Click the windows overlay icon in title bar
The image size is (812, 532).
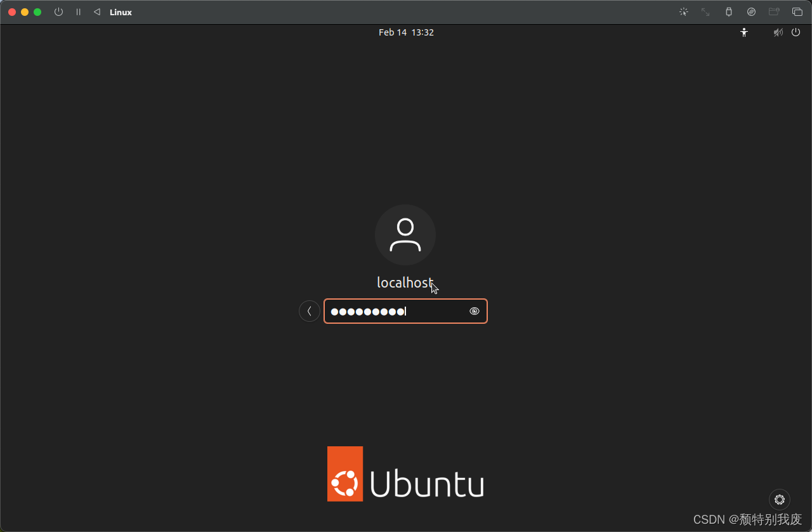pos(797,12)
